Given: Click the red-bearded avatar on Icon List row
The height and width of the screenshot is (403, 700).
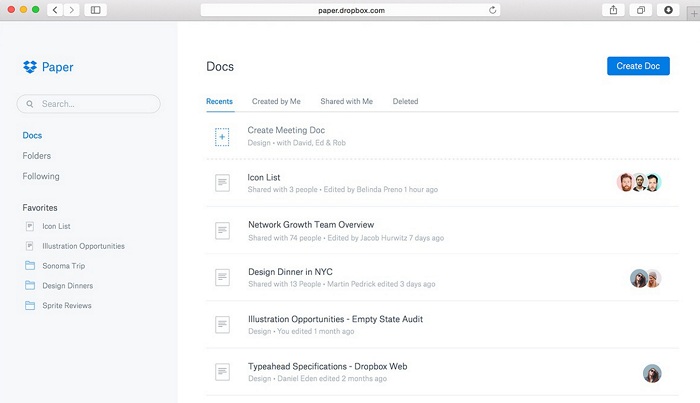Looking at the screenshot, I should click(626, 182).
